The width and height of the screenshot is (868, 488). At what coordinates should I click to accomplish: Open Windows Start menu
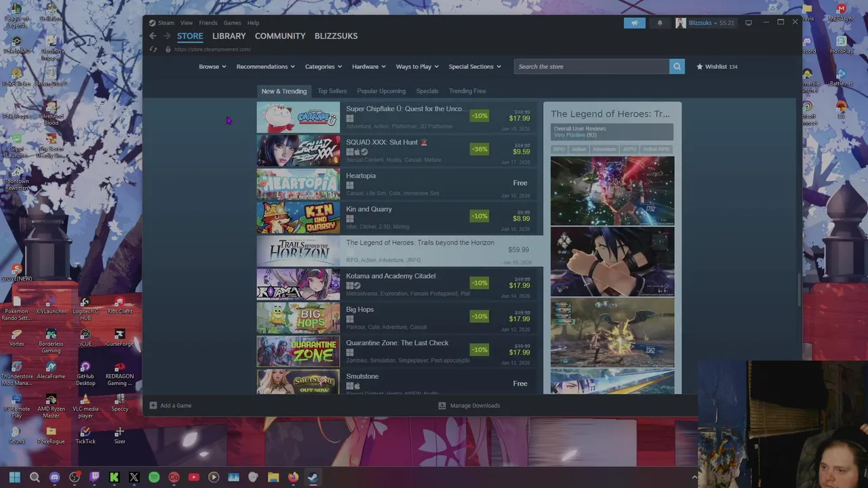click(x=15, y=477)
